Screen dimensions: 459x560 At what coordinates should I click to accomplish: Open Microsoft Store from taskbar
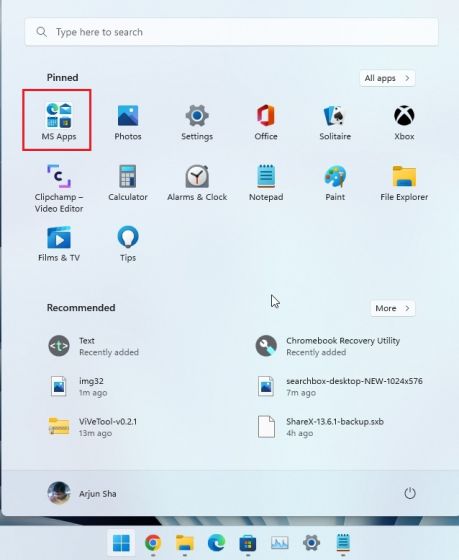[x=248, y=543]
